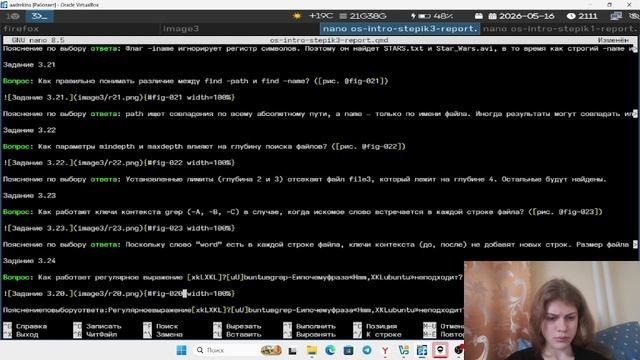The width and height of the screenshot is (640, 360).
Task: Click the weather sun icon in status bar
Action: pos(297,16)
